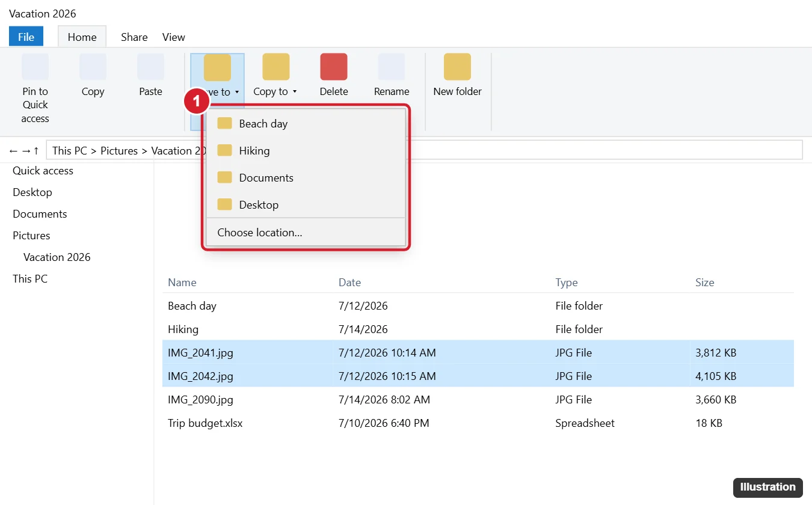The width and height of the screenshot is (812, 505).
Task: Switch to the Home ribbon tab
Action: point(82,37)
